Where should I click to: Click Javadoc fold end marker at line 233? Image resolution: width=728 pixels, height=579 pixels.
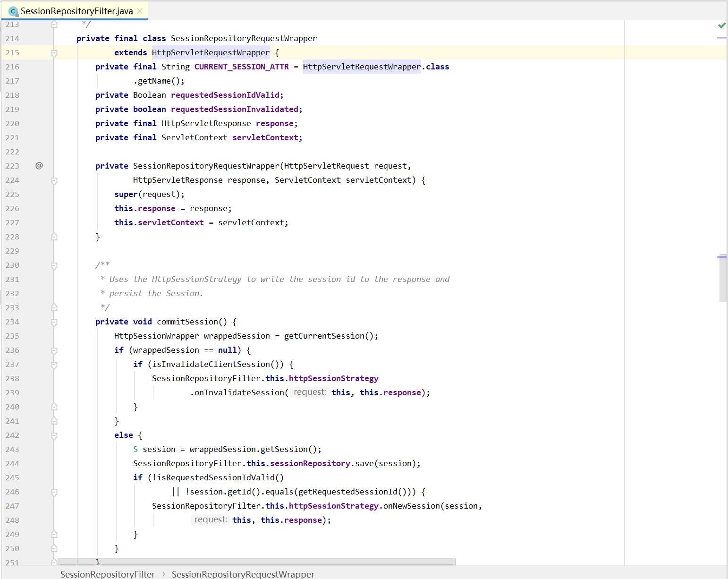pyautogui.click(x=54, y=307)
